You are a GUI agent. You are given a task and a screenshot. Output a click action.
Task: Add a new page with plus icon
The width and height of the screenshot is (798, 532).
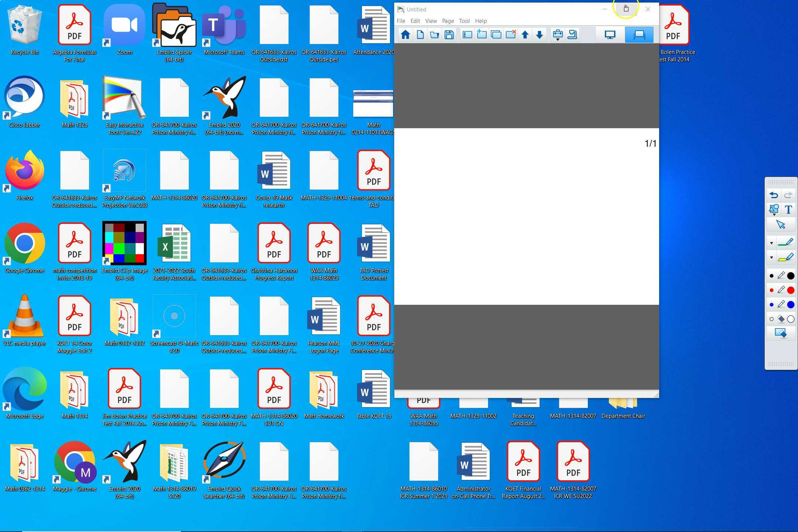[x=481, y=34]
